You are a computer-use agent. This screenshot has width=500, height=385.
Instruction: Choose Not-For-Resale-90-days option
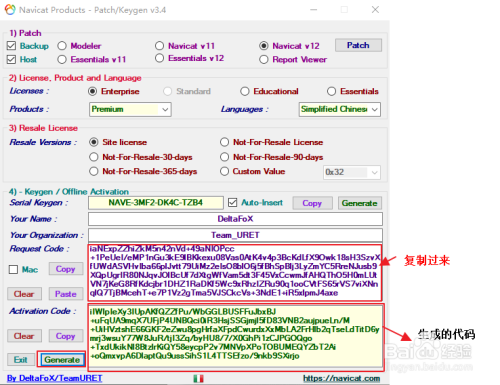coord(224,157)
